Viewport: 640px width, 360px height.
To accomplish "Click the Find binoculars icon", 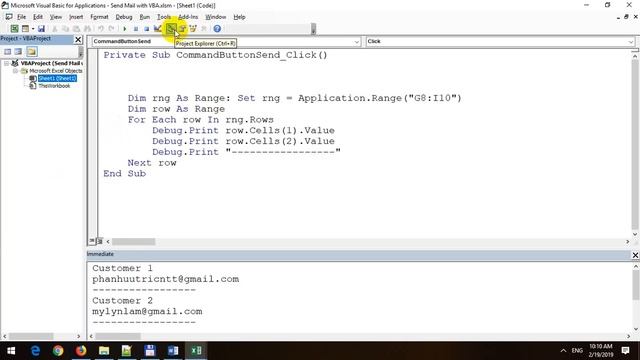I will 87,29.
